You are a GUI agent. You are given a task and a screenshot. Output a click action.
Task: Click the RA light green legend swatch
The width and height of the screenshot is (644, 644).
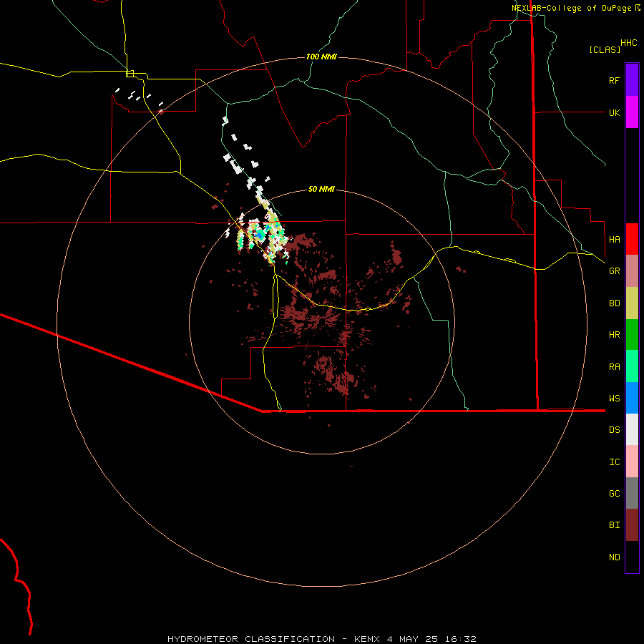coord(632,366)
